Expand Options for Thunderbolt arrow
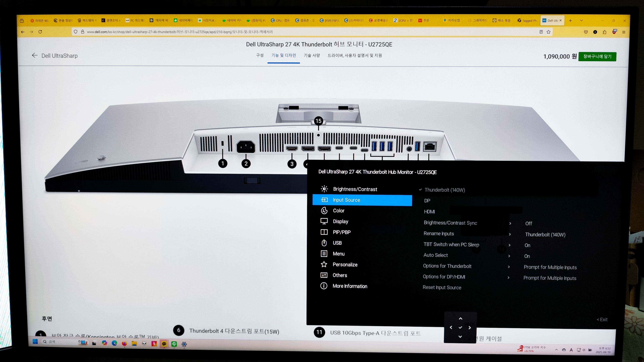Viewport: 644px width, 362px height. click(509, 267)
